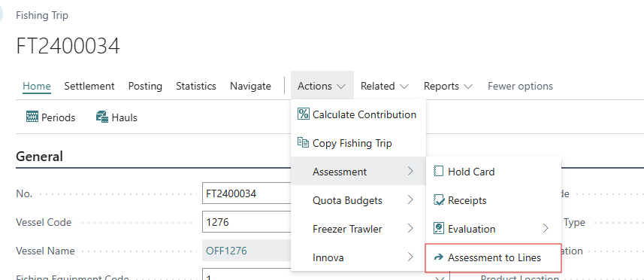
Task: Open Hauls via its icon
Action: click(x=102, y=117)
